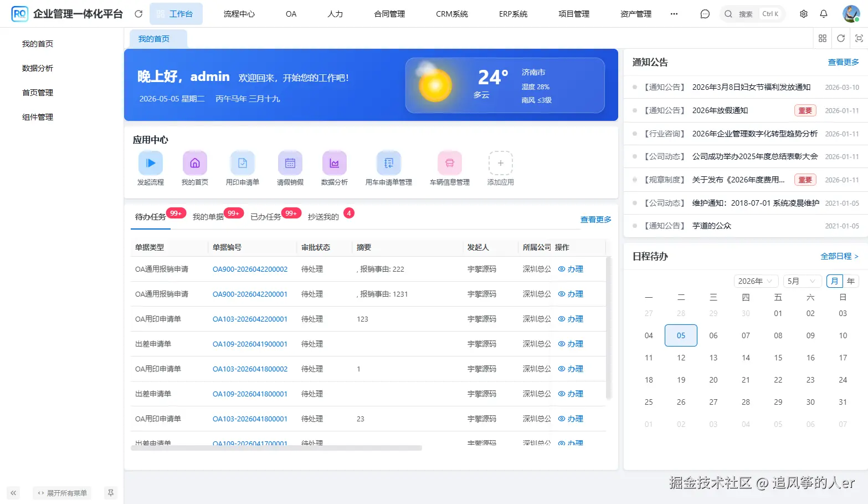This screenshot has height=504, width=868.
Task: Click 办理 for OA109-2026041800001
Action: pos(571,394)
